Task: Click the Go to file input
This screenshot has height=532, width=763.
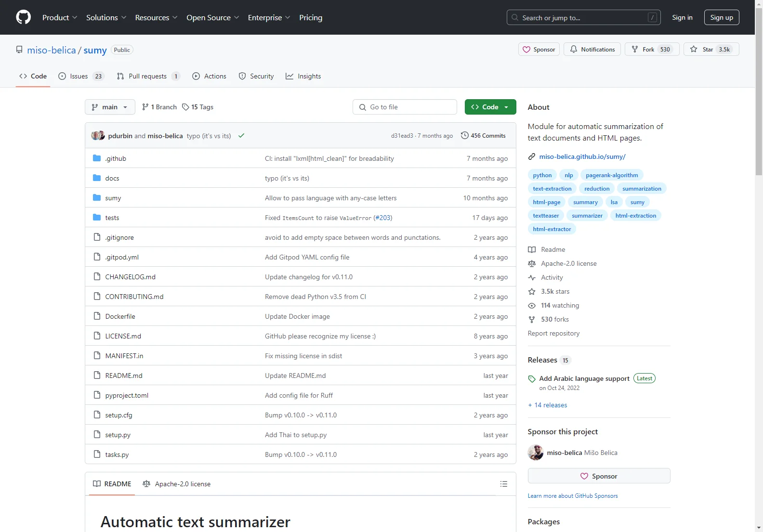Action: pos(405,107)
